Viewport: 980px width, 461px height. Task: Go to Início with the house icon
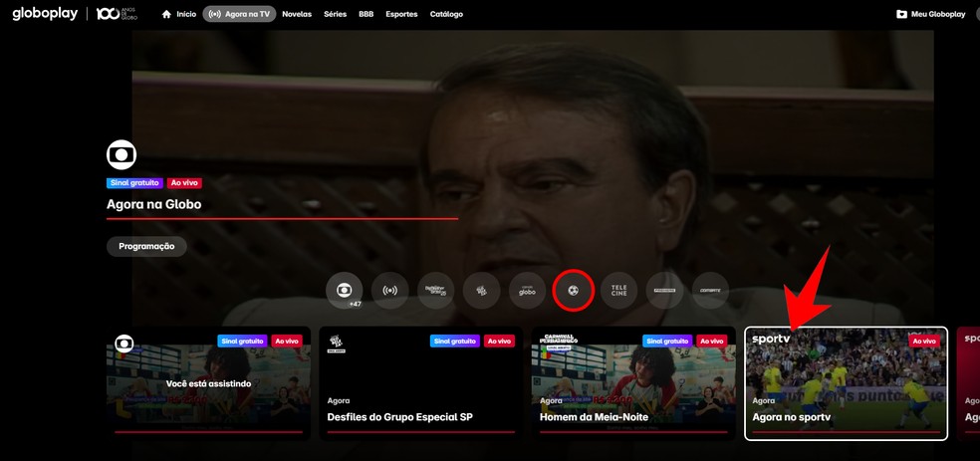pyautogui.click(x=178, y=14)
